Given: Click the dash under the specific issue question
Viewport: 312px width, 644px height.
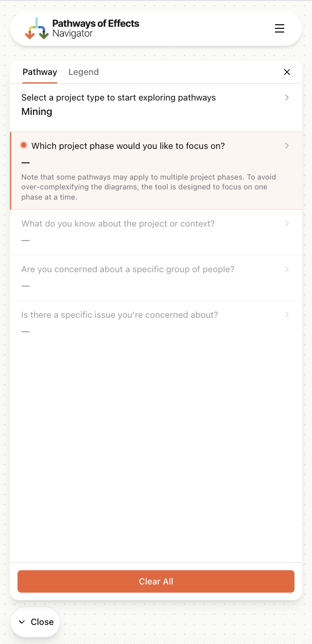Looking at the screenshot, I should (26, 331).
